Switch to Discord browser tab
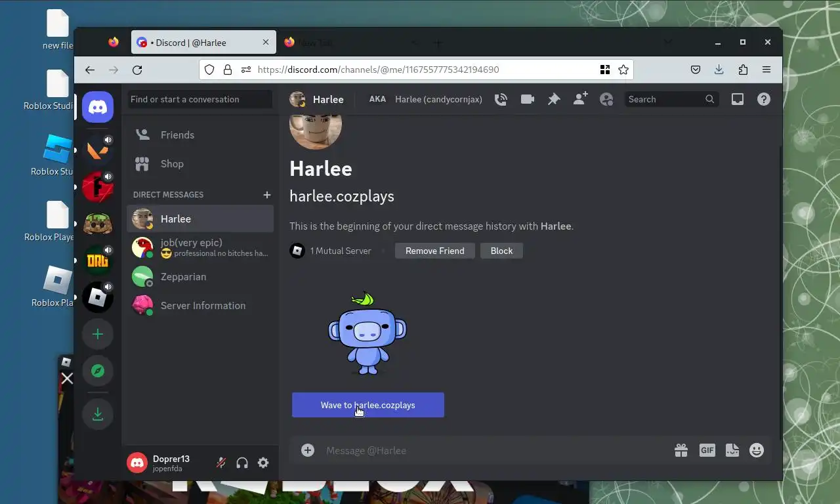The height and width of the screenshot is (504, 840). coord(203,43)
